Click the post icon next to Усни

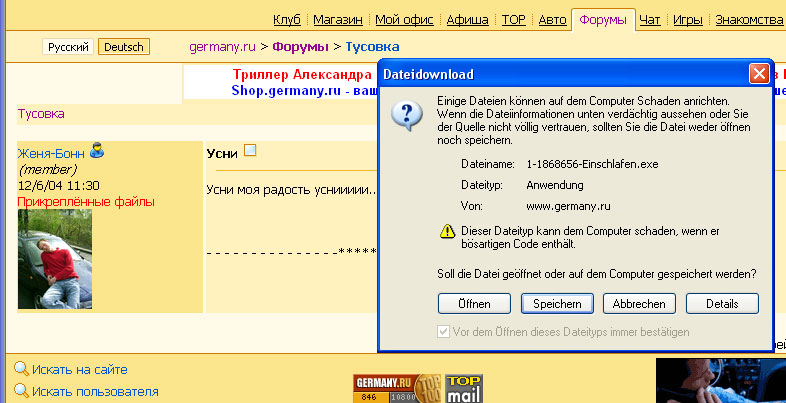coord(250,150)
